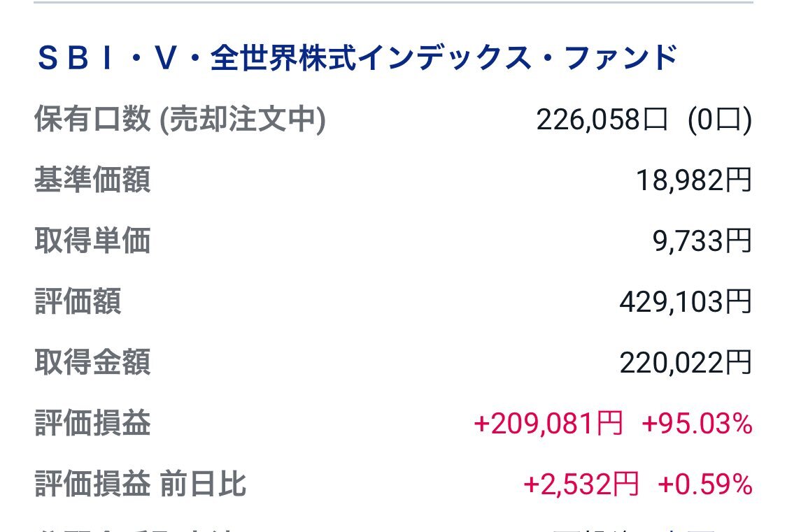Select the 18,982円 base price value

(693, 181)
